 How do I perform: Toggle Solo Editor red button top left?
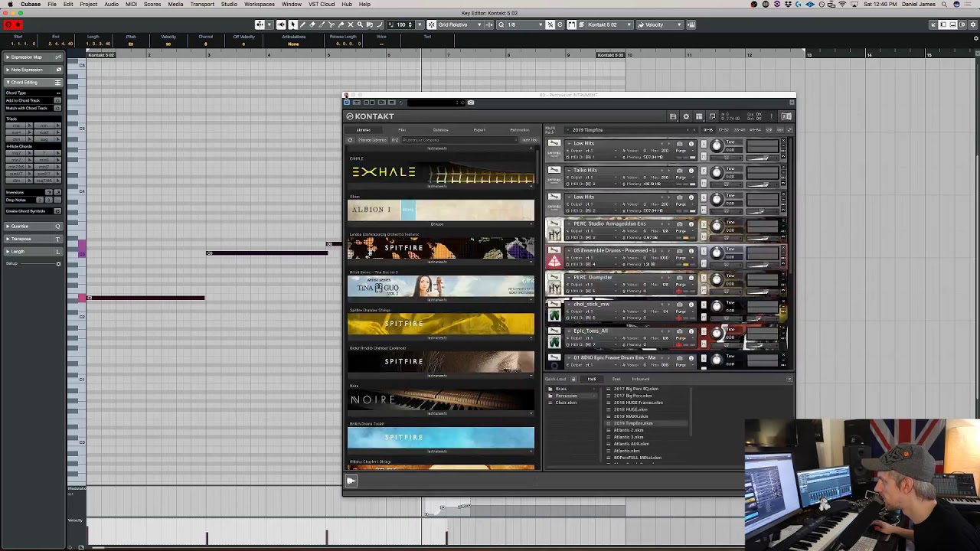[8, 24]
